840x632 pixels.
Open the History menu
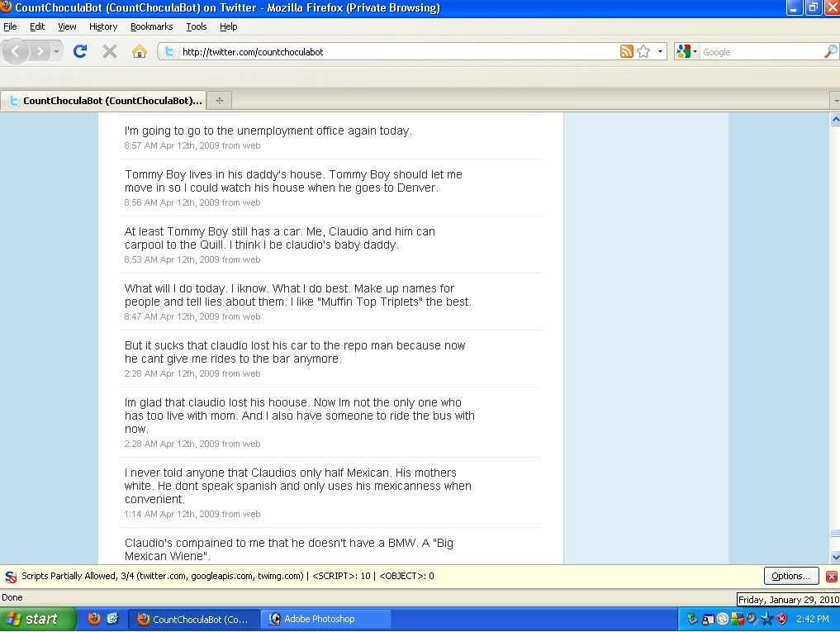[103, 26]
